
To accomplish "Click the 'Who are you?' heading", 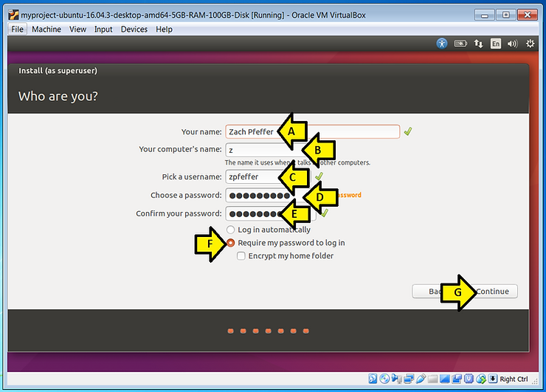I will click(58, 96).
